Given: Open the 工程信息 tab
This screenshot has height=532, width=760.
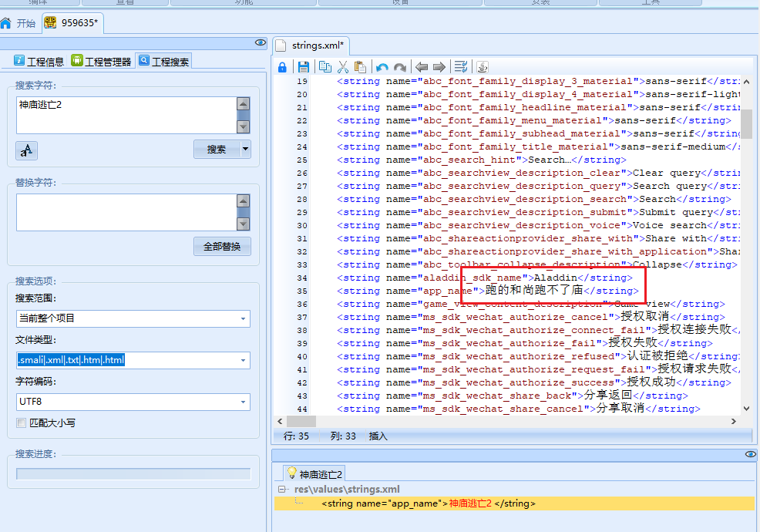Looking at the screenshot, I should (x=39, y=62).
